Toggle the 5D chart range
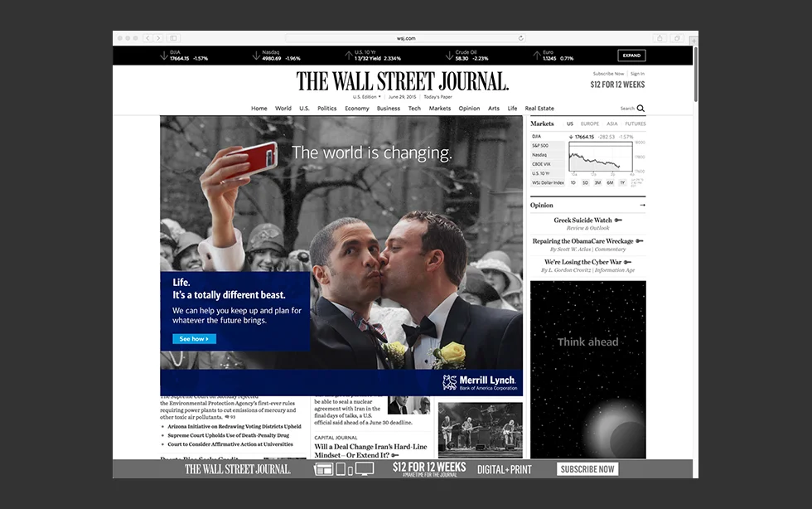 pyautogui.click(x=585, y=182)
